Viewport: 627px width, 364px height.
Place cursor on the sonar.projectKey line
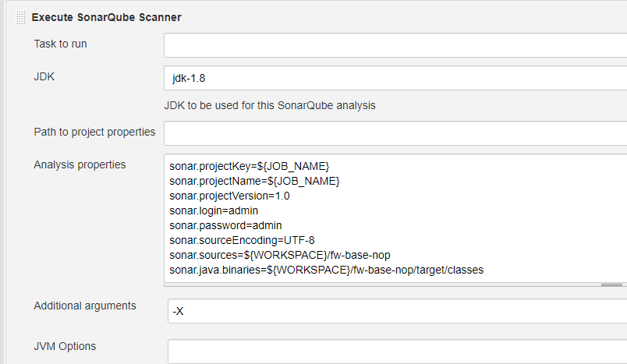pos(249,166)
